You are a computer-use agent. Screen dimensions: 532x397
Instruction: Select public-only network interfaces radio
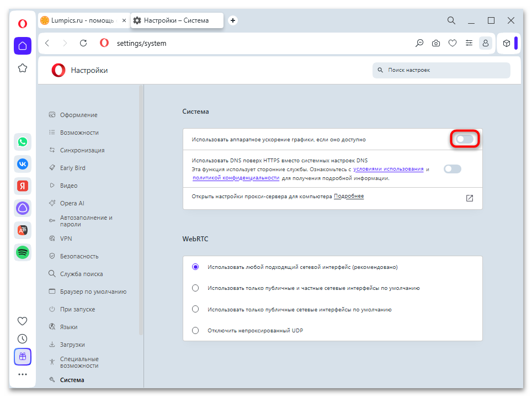pos(195,309)
